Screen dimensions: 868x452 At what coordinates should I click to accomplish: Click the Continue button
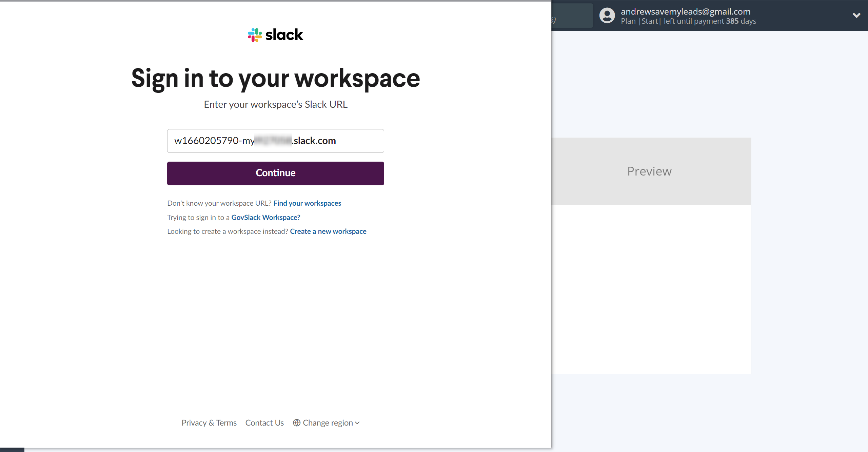click(275, 173)
